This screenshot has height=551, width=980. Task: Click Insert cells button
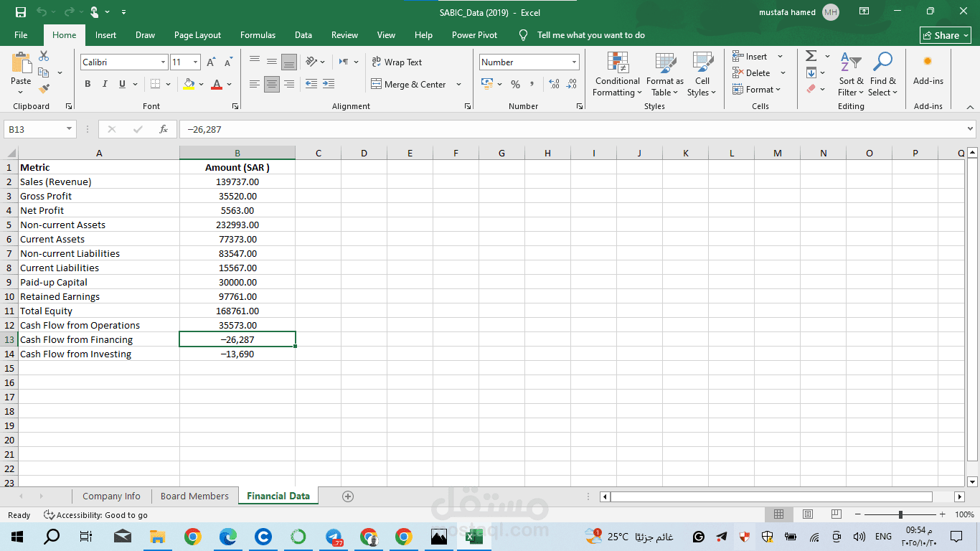click(750, 56)
